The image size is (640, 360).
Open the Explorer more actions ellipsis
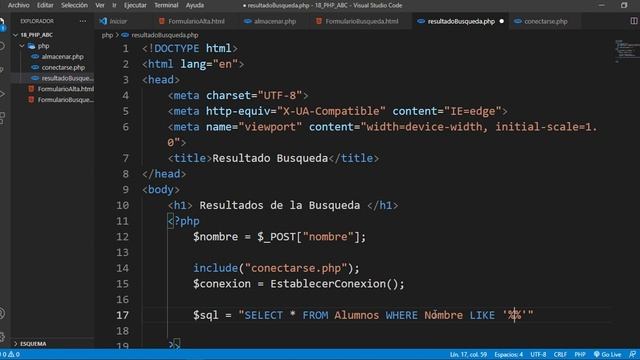tap(83, 21)
